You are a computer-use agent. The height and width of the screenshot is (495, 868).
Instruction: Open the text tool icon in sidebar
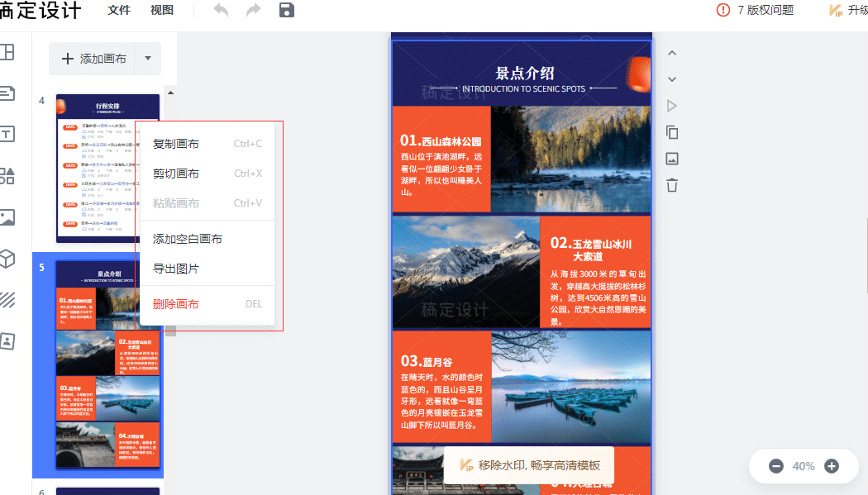(x=7, y=135)
